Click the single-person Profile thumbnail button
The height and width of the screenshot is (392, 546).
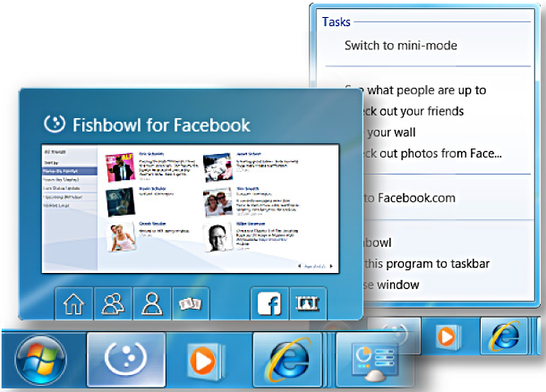152,303
